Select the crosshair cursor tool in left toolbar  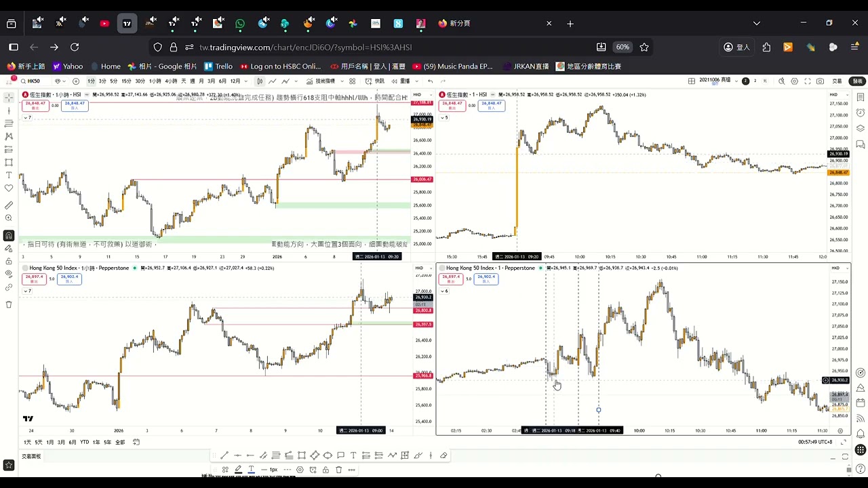(9, 98)
